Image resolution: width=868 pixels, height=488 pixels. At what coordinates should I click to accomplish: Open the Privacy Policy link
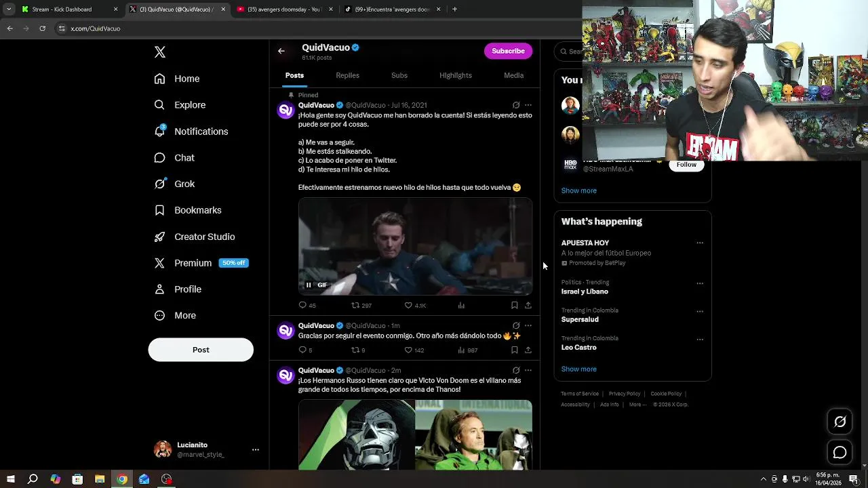click(625, 394)
